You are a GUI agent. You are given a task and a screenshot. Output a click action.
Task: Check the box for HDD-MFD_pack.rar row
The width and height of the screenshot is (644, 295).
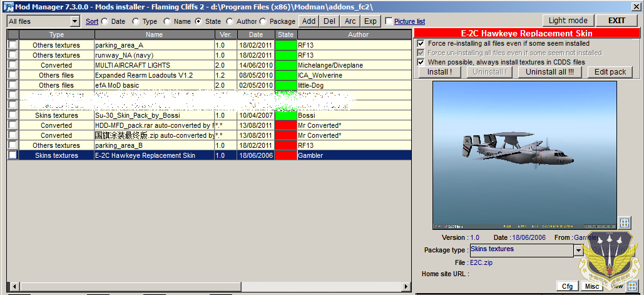[13, 125]
